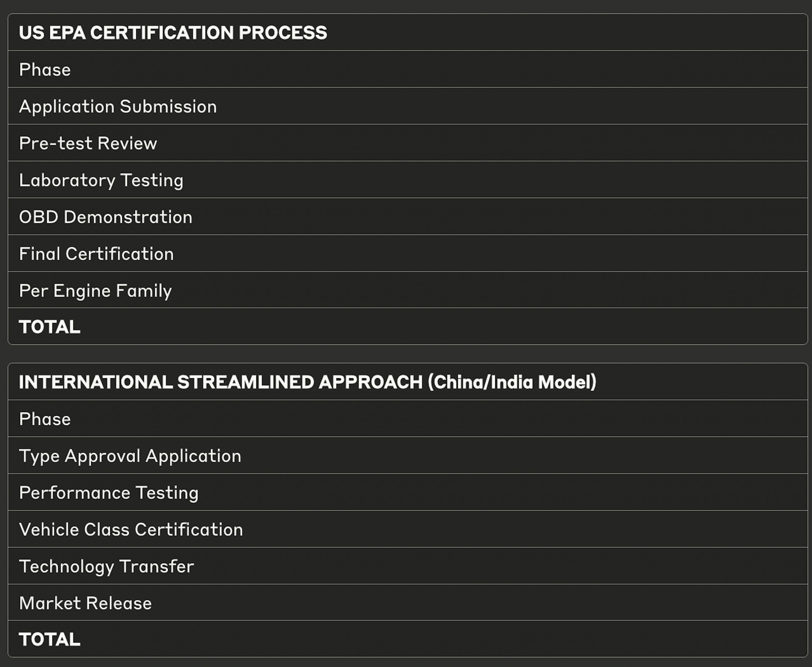Click the 'INTERNATIONAL STREAMLINED APPROACH' table heading

pyautogui.click(x=407, y=382)
